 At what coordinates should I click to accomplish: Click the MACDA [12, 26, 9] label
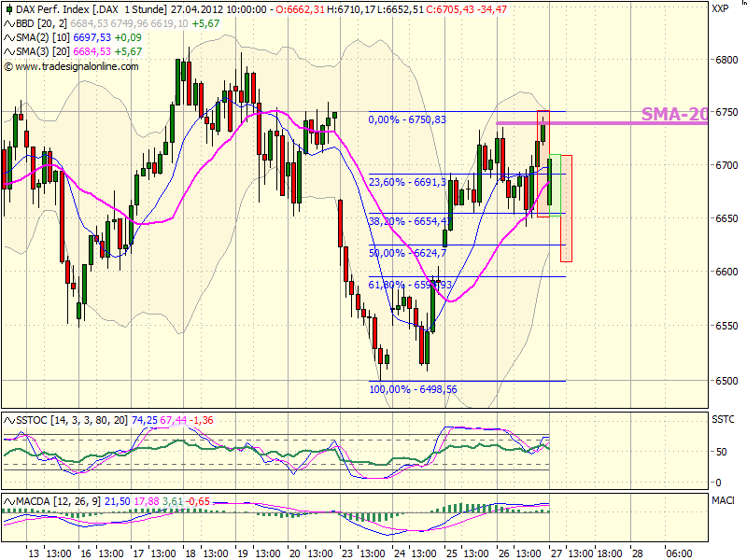(58, 501)
